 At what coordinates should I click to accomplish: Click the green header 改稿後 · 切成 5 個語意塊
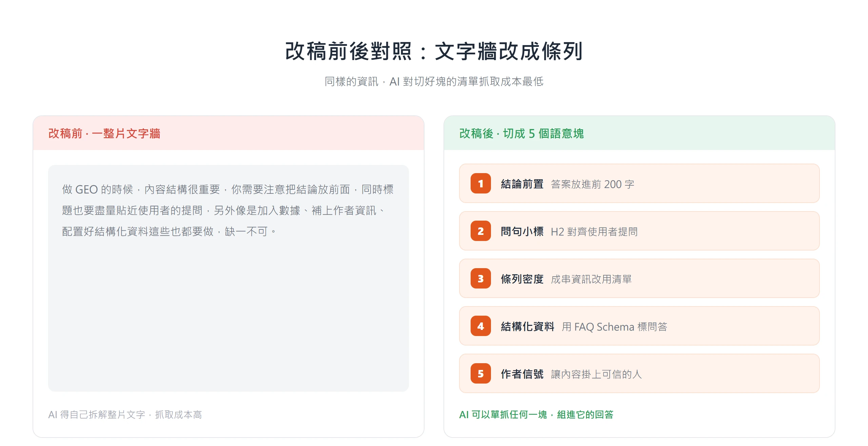tap(521, 133)
